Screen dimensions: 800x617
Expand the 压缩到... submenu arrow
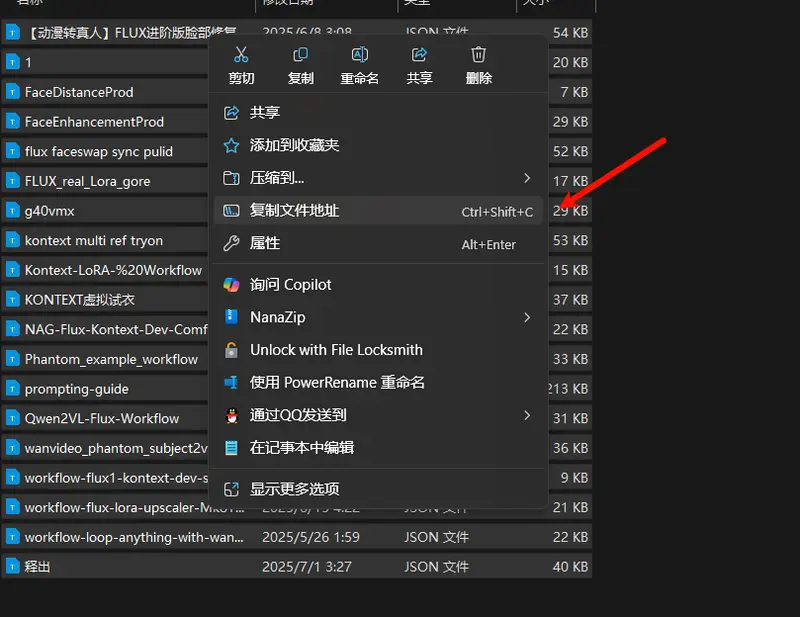527,178
